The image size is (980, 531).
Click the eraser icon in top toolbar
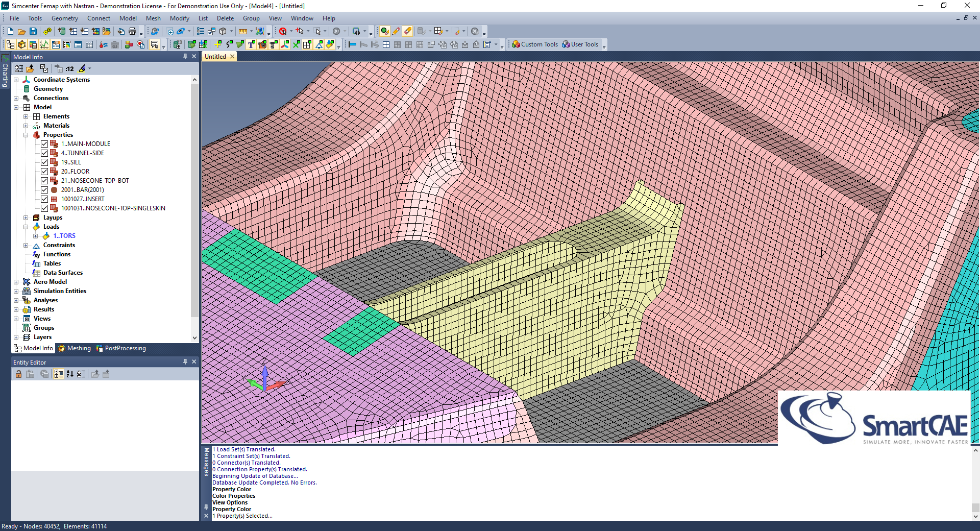coord(407,31)
